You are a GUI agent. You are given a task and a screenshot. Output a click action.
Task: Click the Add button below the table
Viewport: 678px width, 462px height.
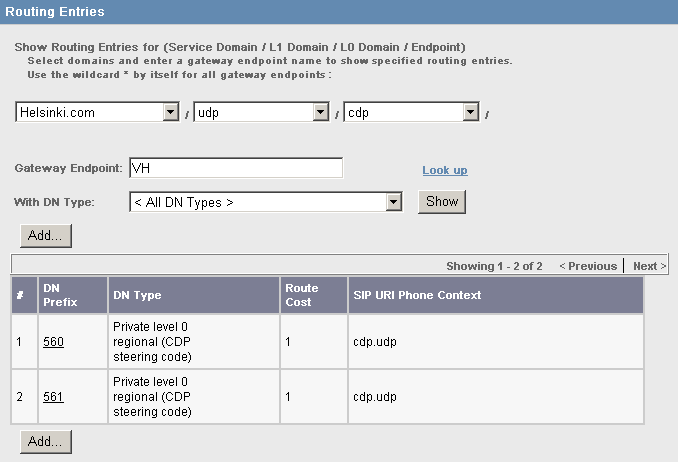(46, 442)
